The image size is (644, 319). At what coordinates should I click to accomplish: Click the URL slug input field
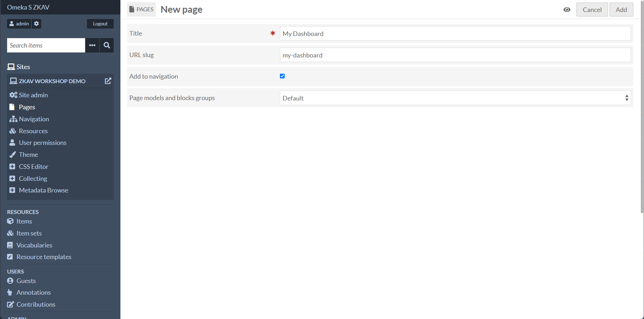(x=455, y=55)
